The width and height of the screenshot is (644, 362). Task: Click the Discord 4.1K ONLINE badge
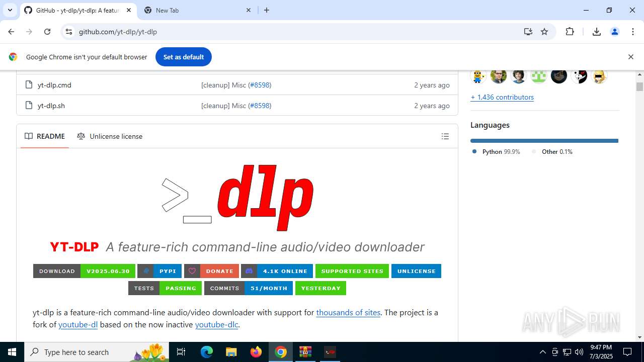tap(277, 271)
